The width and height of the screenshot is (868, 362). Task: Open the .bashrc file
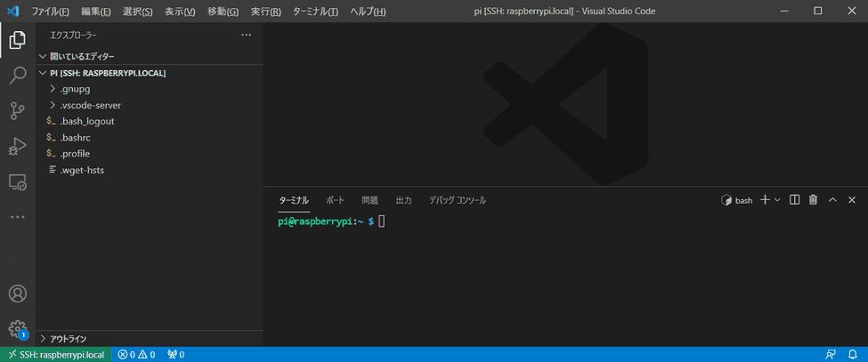pyautogui.click(x=150, y=137)
